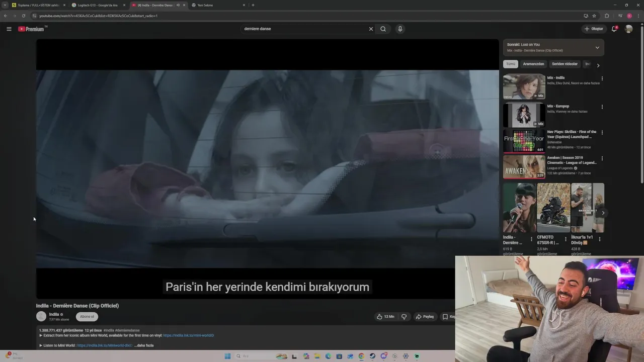Open the 'İlknur'la 1v1 Dövüş' Short title

(x=582, y=240)
